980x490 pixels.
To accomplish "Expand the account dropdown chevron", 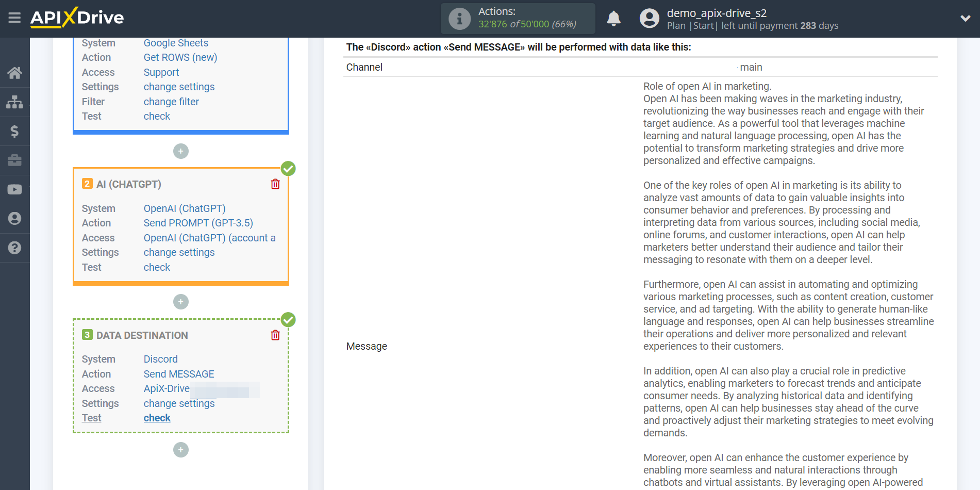I will [965, 19].
